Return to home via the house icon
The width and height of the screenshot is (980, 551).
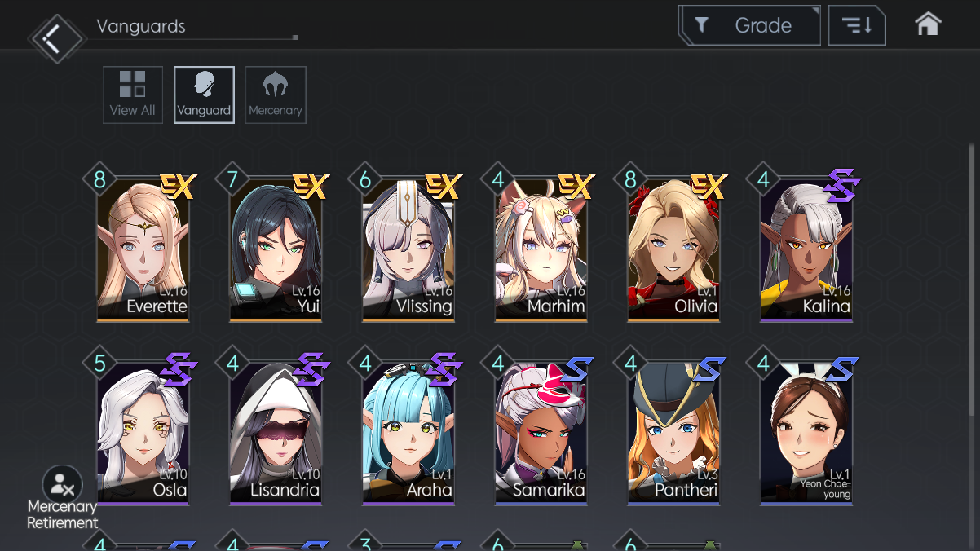point(928,24)
